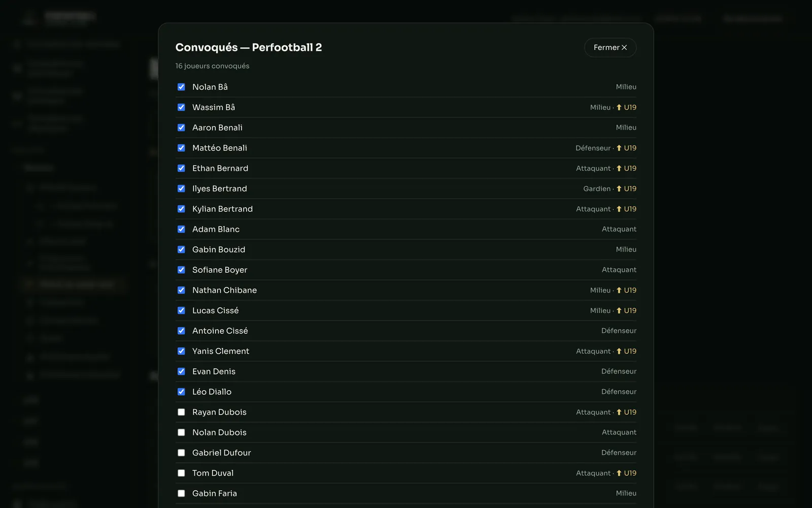Uncheck Nolan Bâ's checkbox
The height and width of the screenshot is (508, 812).
(x=181, y=87)
